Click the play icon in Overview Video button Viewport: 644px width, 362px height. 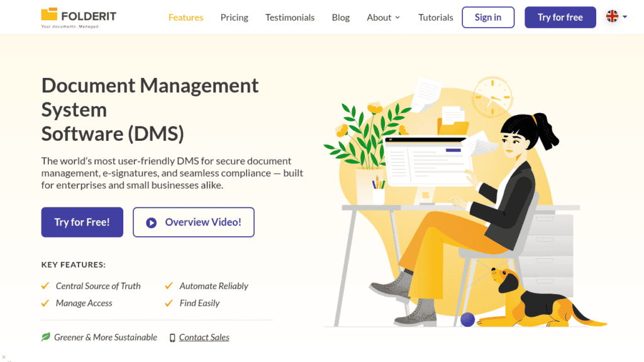[151, 222]
